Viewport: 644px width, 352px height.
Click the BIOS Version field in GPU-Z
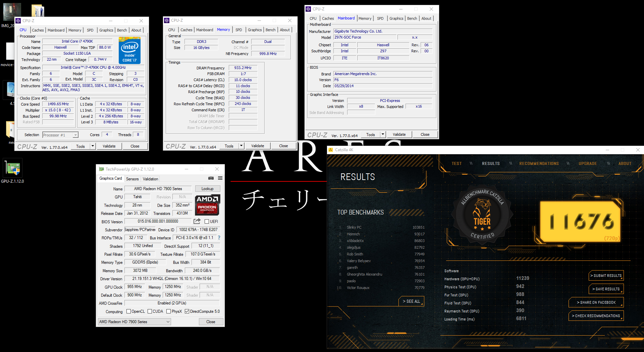point(158,221)
